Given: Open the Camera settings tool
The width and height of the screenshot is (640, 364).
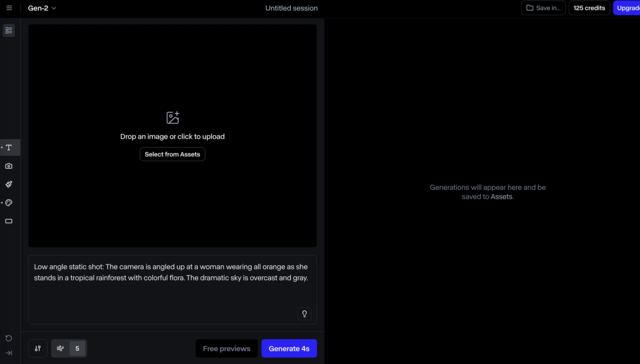Looking at the screenshot, I should (9, 166).
